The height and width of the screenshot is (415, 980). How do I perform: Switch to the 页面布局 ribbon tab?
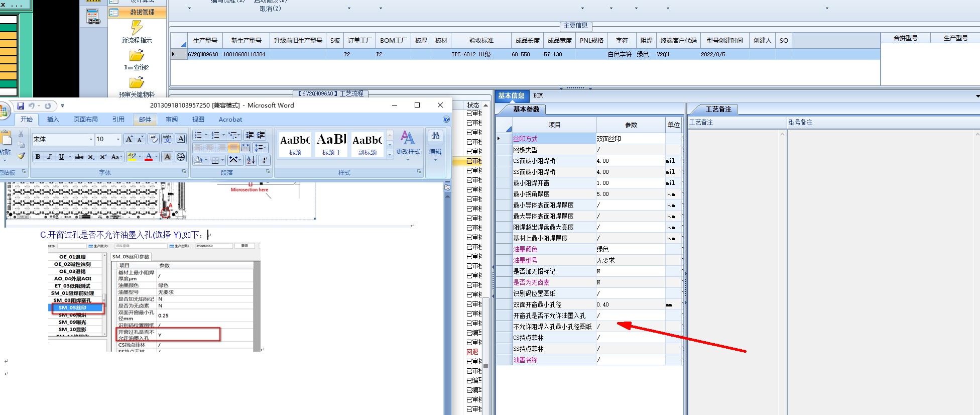86,120
